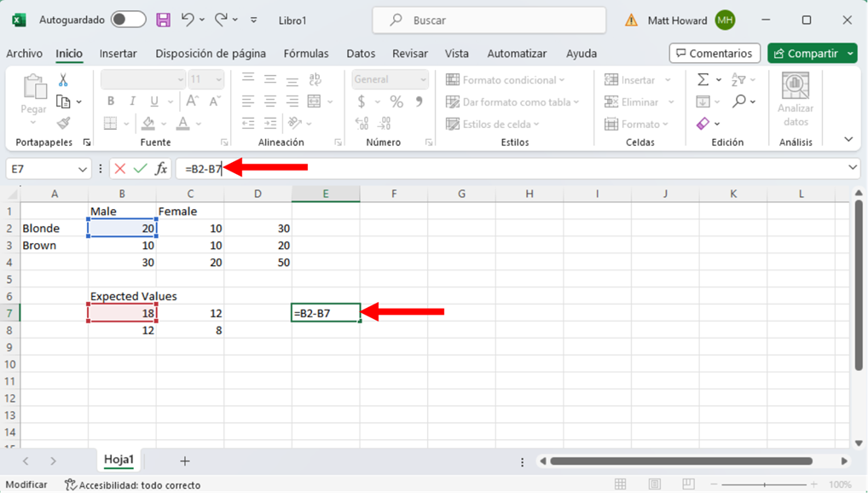Click the Cut scissors icon
The height and width of the screenshot is (493, 868).
[x=63, y=80]
